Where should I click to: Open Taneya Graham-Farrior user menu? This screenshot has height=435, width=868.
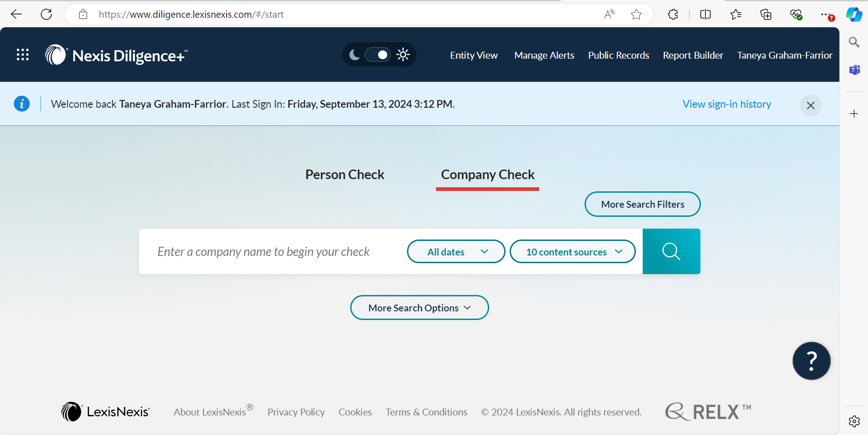point(784,55)
